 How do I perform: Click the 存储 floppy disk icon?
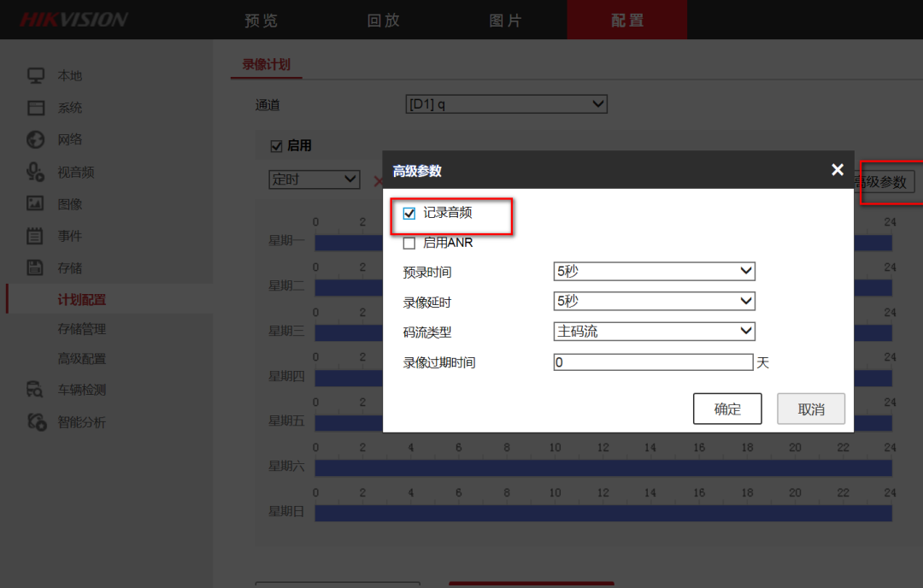pyautogui.click(x=35, y=268)
